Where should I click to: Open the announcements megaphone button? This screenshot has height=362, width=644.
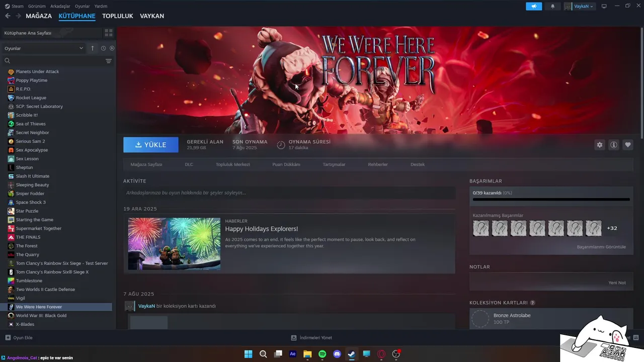(x=534, y=6)
